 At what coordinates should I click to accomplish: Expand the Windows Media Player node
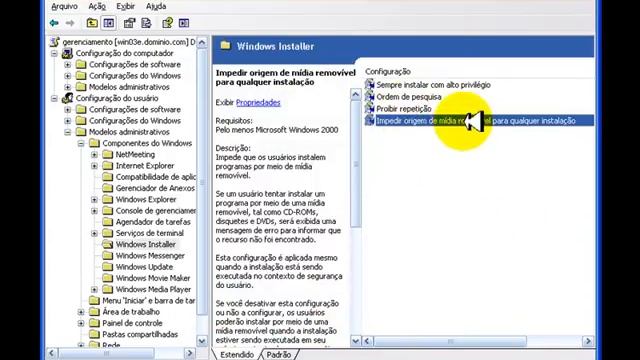pos(95,289)
